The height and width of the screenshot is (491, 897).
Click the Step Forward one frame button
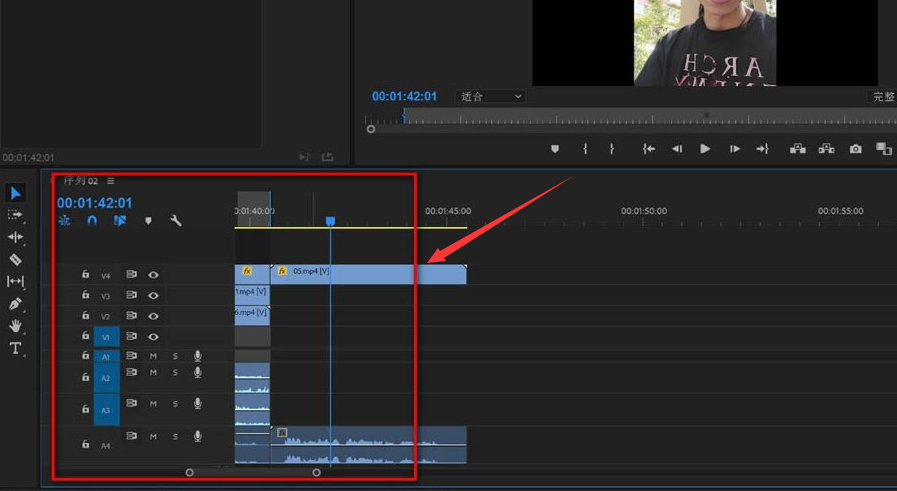click(734, 149)
